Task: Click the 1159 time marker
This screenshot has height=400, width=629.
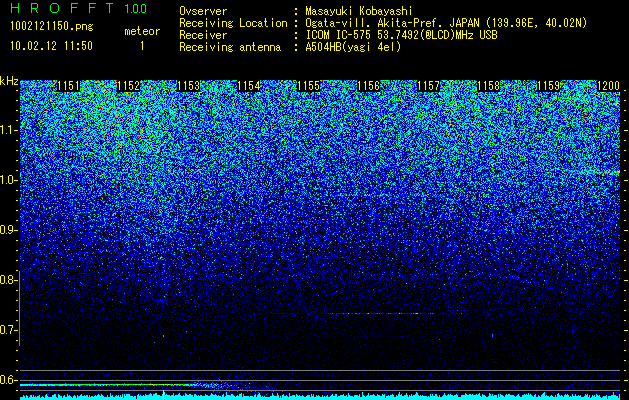Action: coord(548,86)
